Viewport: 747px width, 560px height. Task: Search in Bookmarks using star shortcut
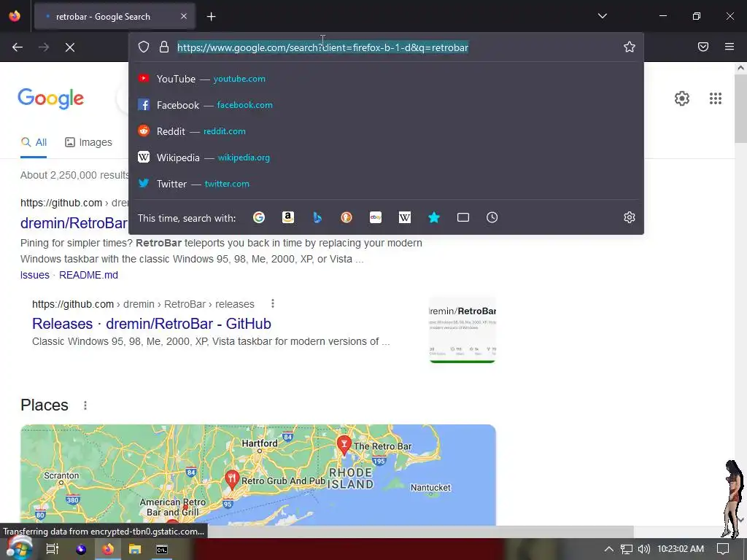(434, 217)
